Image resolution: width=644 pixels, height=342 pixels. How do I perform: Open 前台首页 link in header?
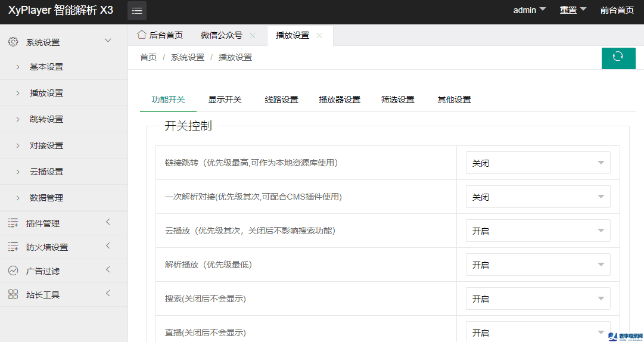(x=617, y=10)
